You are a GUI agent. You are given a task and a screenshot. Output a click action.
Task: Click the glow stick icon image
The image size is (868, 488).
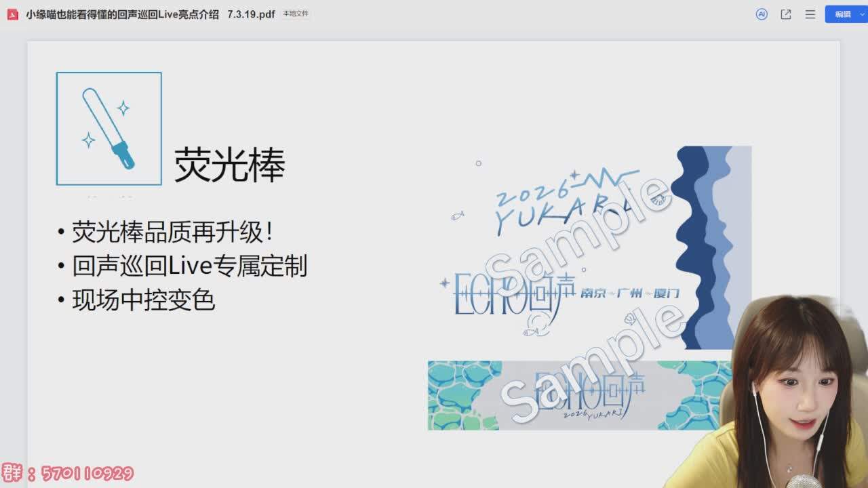pyautogui.click(x=108, y=129)
